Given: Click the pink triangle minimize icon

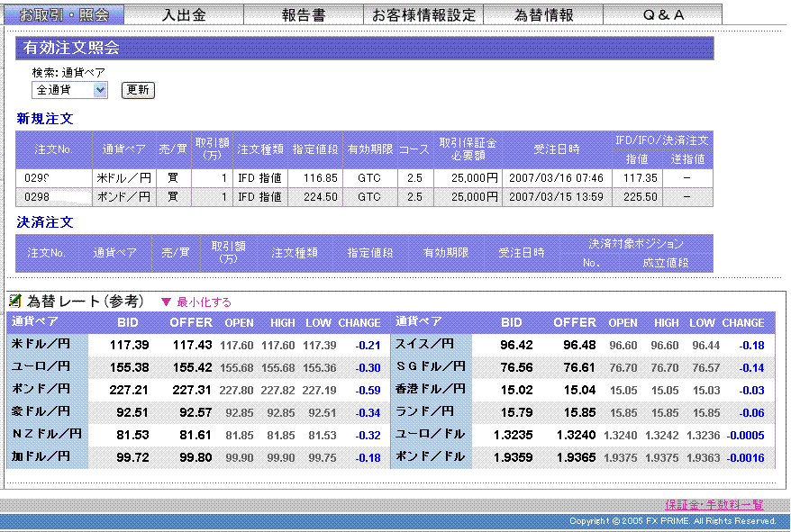Looking at the screenshot, I should click(166, 302).
